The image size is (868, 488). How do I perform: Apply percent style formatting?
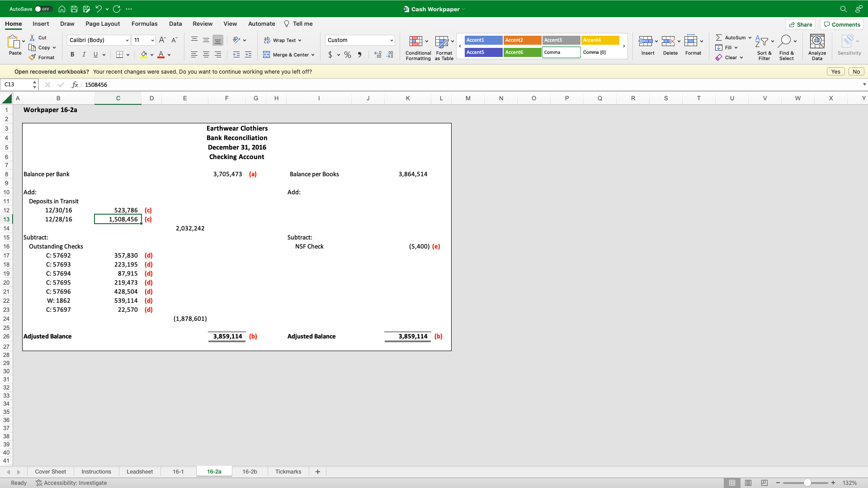click(x=348, y=55)
